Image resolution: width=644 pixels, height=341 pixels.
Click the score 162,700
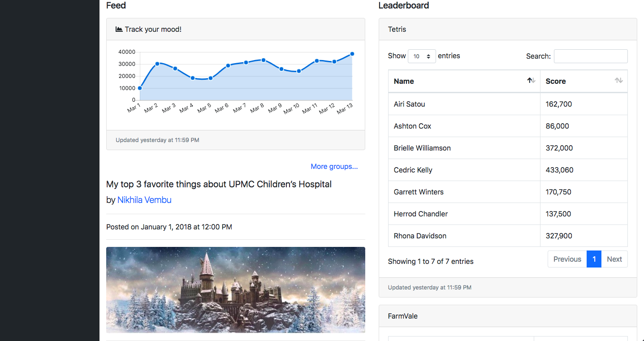pyautogui.click(x=559, y=104)
